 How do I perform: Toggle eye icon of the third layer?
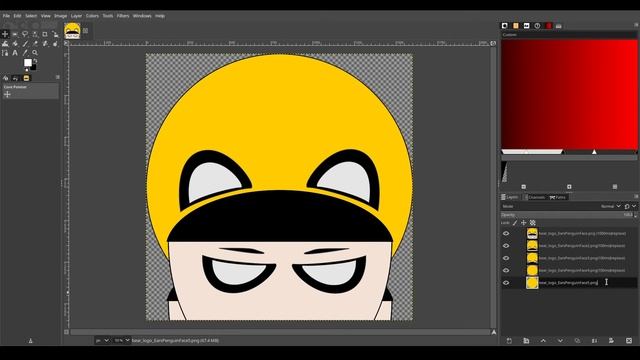click(506, 258)
